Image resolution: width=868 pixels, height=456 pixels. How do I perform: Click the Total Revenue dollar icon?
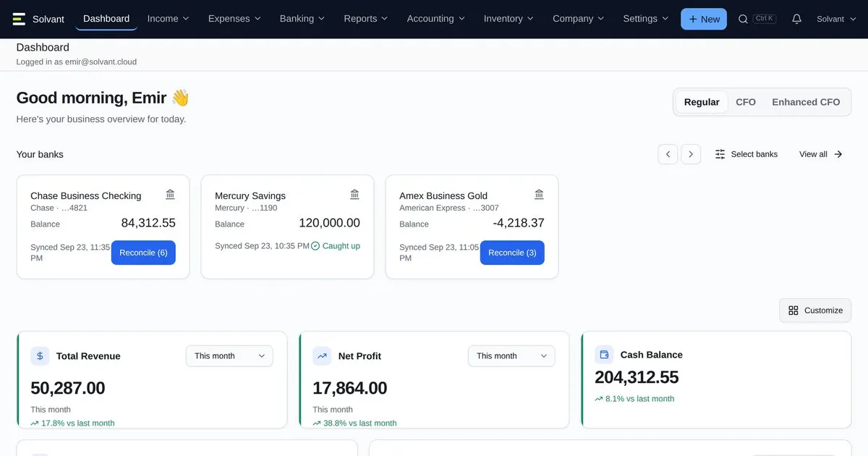(40, 355)
